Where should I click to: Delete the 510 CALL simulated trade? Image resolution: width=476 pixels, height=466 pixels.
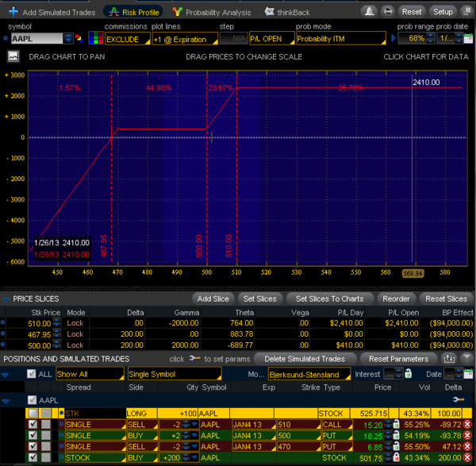pos(467,424)
